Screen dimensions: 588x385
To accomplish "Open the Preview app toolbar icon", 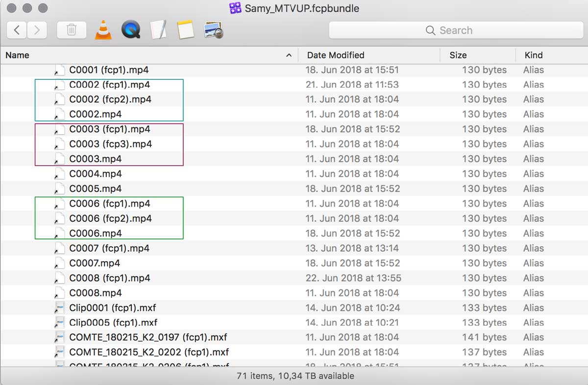I will 214,30.
